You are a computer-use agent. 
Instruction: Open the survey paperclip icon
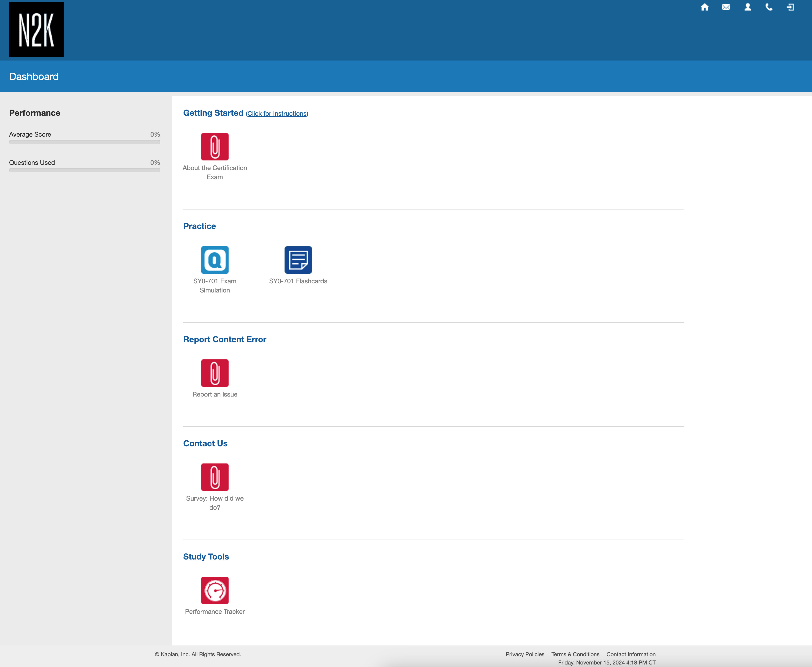(215, 477)
